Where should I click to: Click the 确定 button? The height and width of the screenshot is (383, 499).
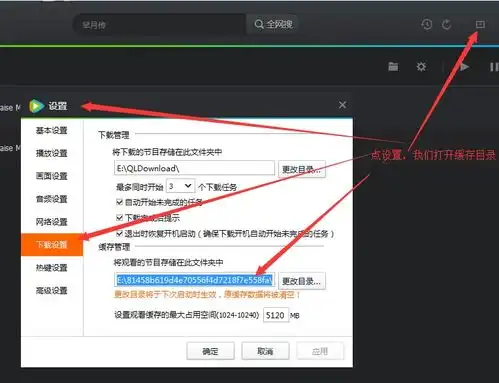click(210, 351)
